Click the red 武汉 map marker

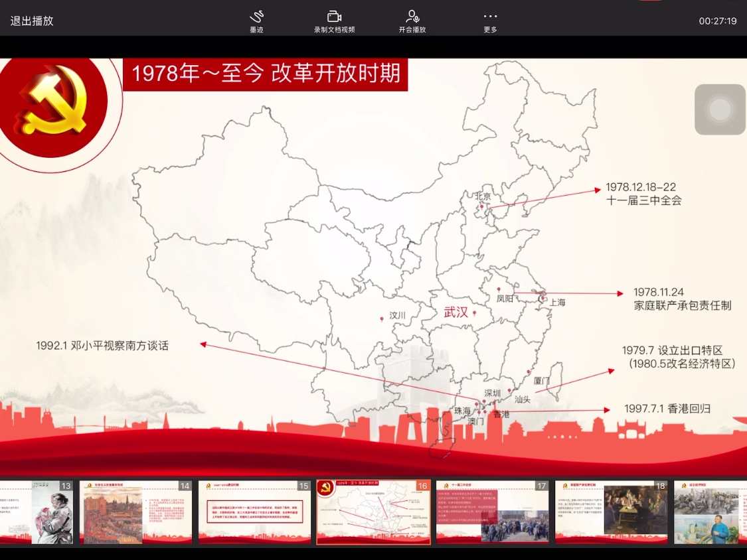coord(474,313)
